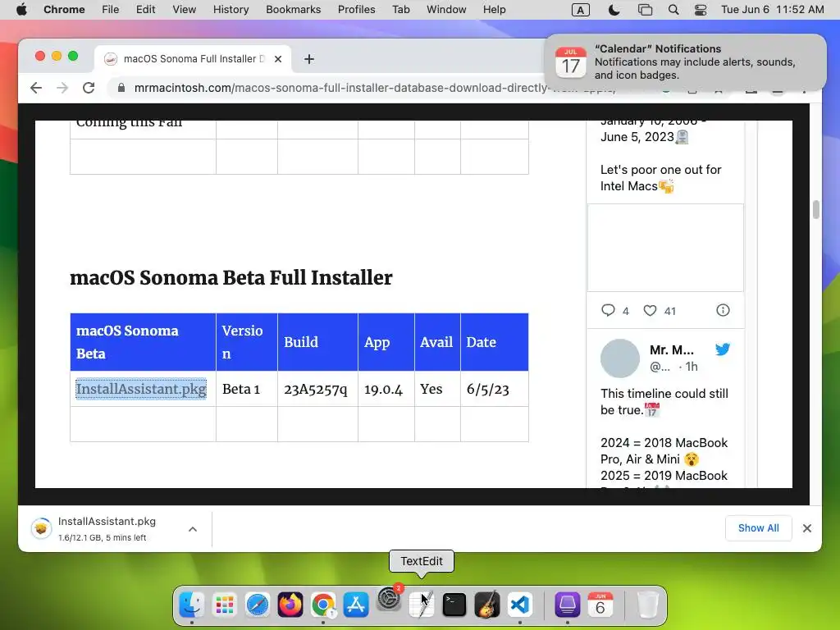Open the Tab menu
Viewport: 840px width, 630px height.
(x=400, y=10)
